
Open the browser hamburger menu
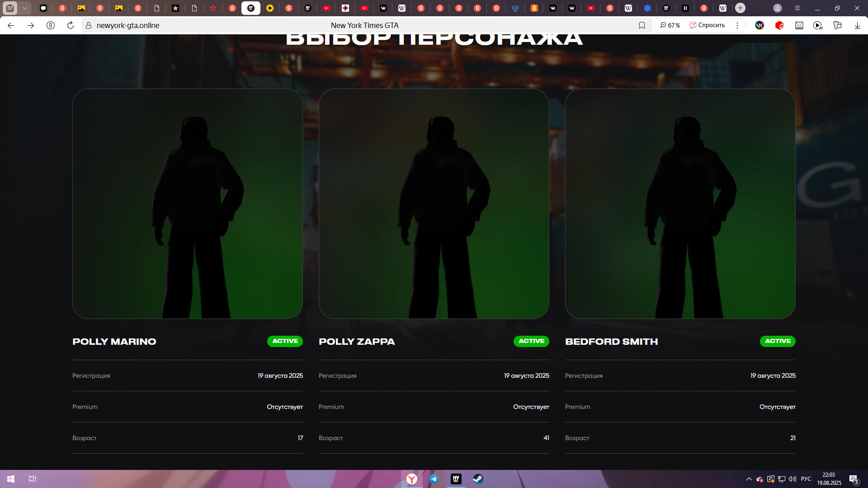pyautogui.click(x=797, y=8)
